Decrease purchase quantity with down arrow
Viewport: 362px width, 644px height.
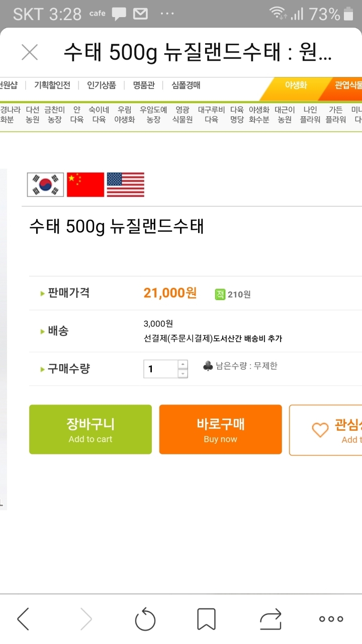(183, 373)
